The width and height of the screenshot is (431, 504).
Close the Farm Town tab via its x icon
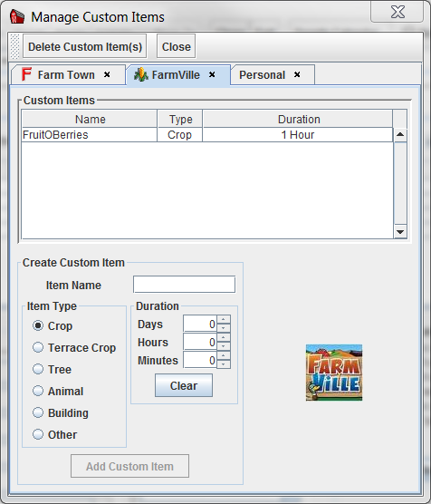tap(107, 74)
